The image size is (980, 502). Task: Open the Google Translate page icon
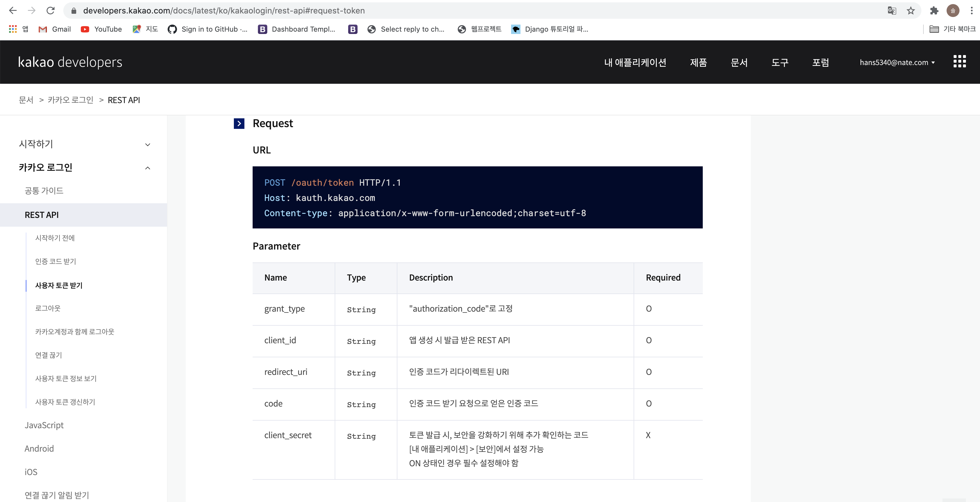[x=892, y=11]
